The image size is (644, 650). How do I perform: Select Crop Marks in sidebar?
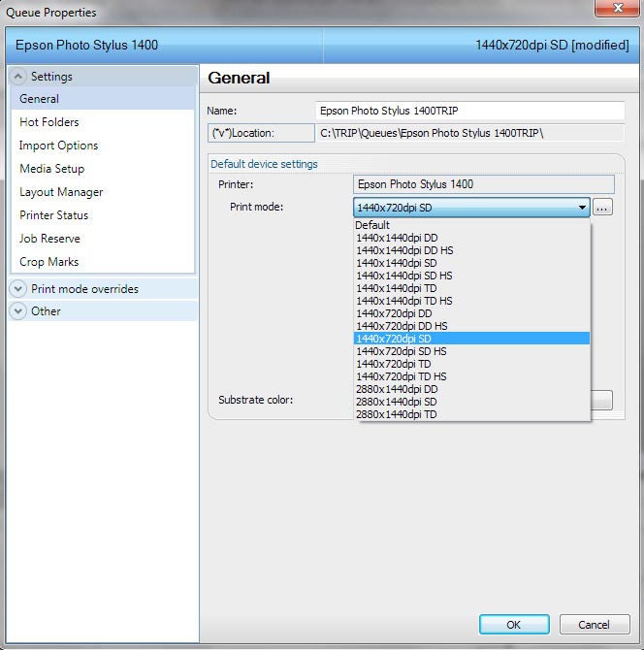point(49,262)
